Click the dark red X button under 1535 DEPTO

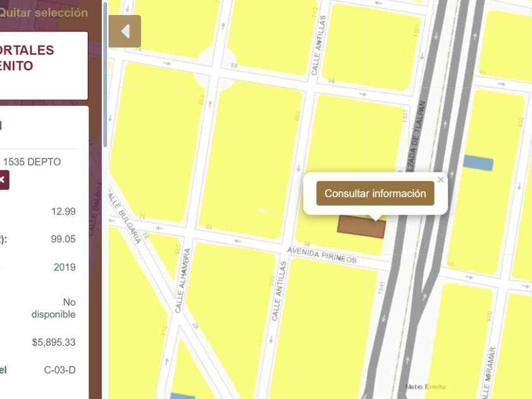coord(3,180)
